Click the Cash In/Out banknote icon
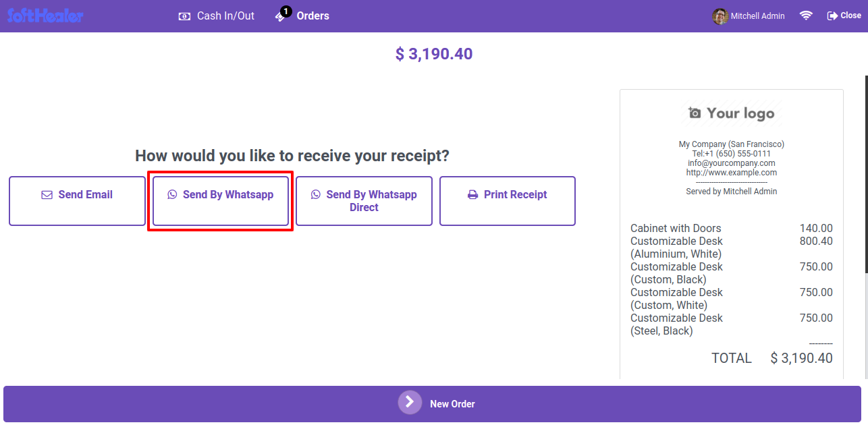Image resolution: width=868 pixels, height=429 pixels. pos(184,16)
